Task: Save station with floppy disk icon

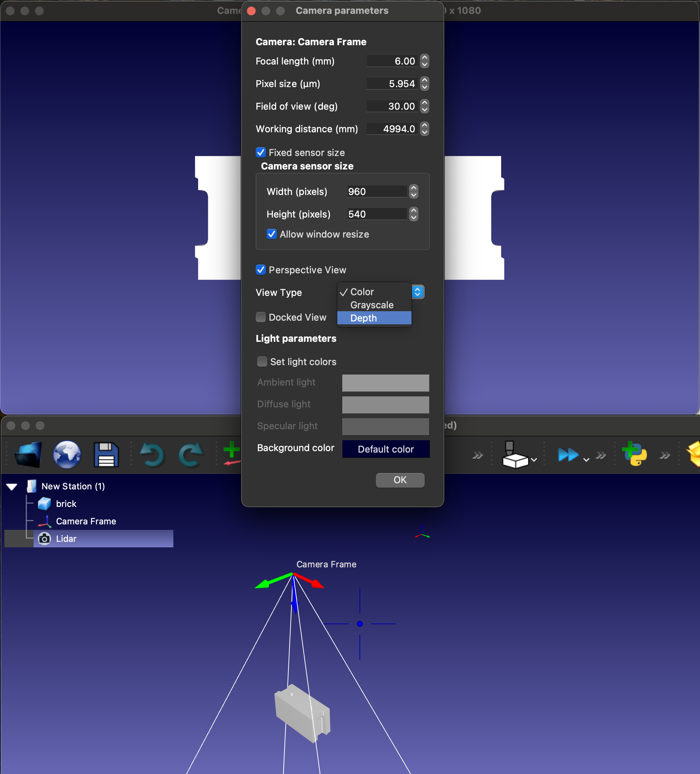Action: point(106,454)
